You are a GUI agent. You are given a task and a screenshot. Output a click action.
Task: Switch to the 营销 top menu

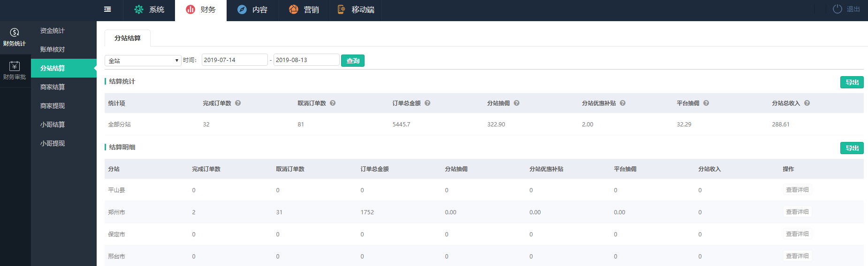(304, 10)
